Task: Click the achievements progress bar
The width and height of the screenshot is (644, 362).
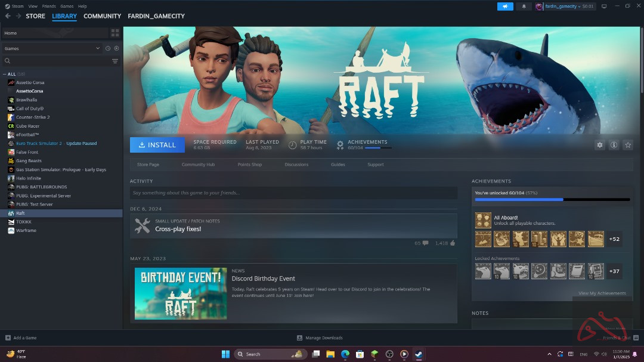Action: pos(552,199)
